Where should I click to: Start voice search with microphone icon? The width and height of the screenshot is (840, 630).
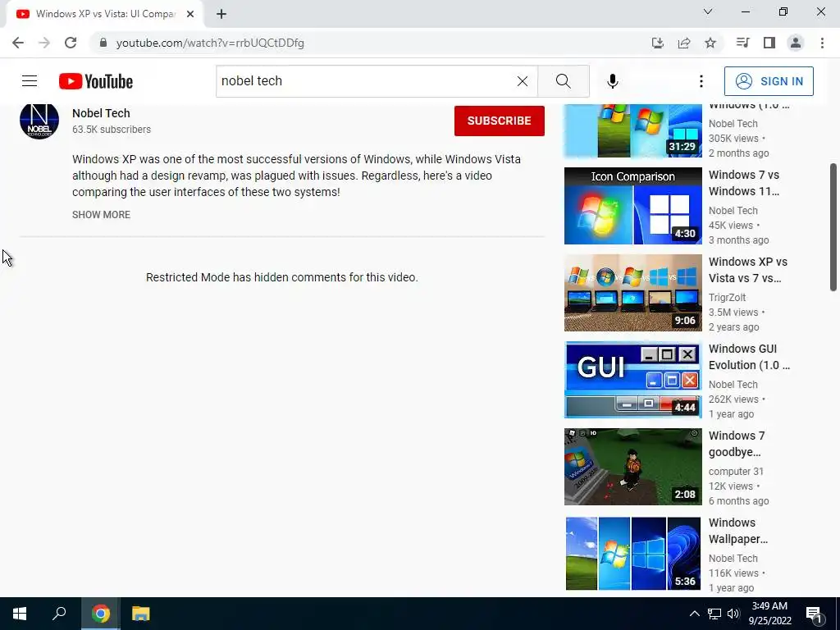click(612, 81)
